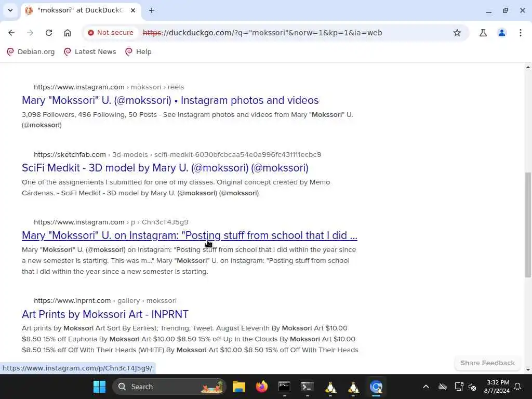Click Share Feedback button
The height and width of the screenshot is (399, 532).
487,363
